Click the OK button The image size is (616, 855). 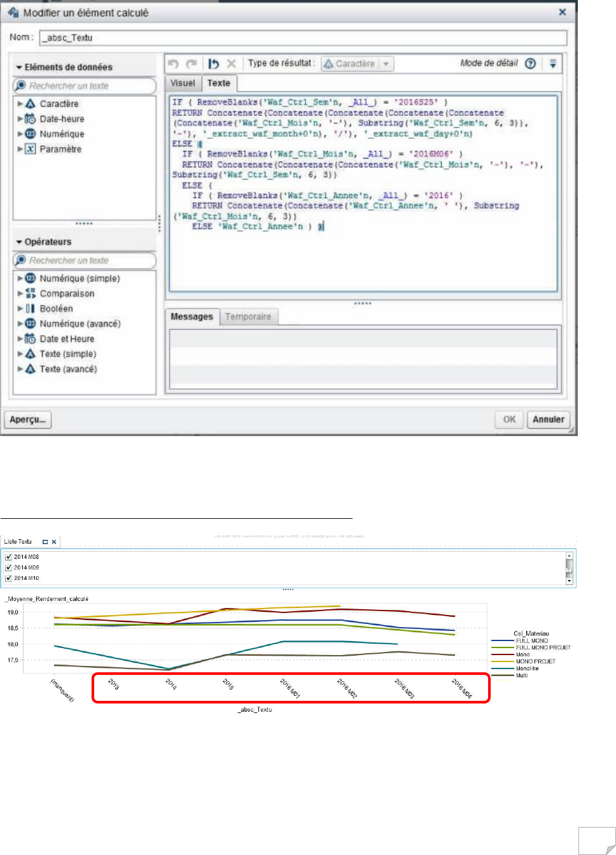click(x=510, y=420)
